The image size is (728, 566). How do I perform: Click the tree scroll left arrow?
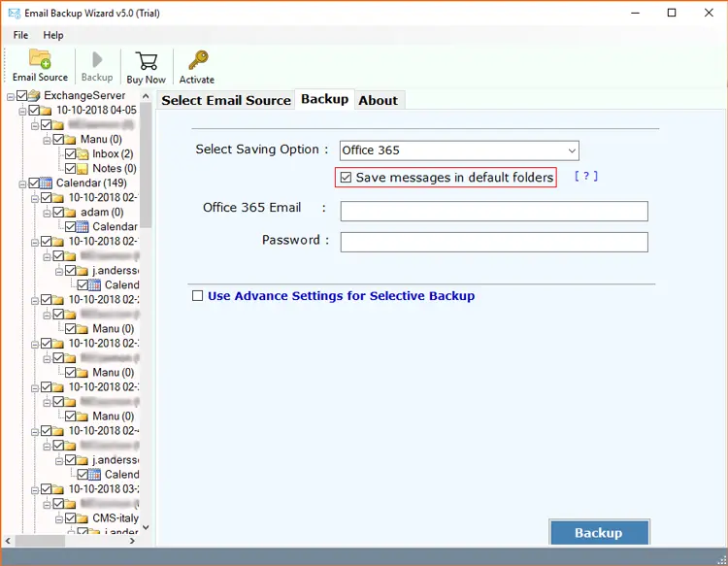coord(8,541)
